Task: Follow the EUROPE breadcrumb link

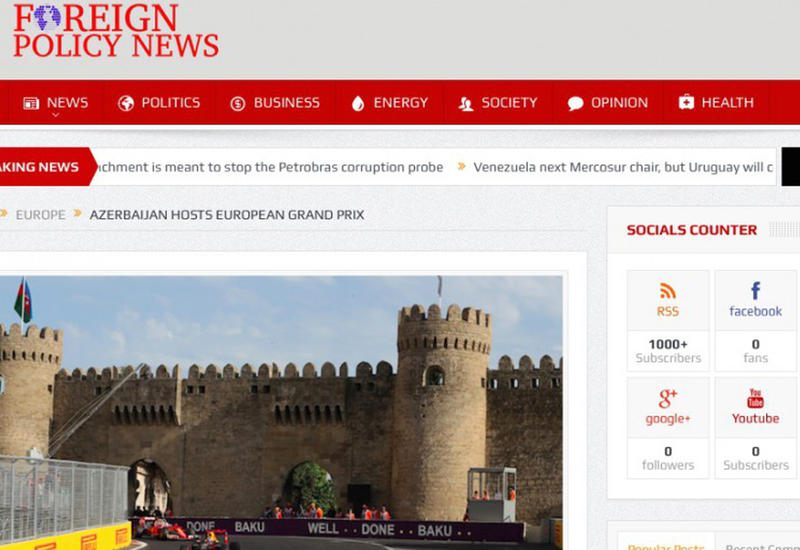Action: coord(40,215)
